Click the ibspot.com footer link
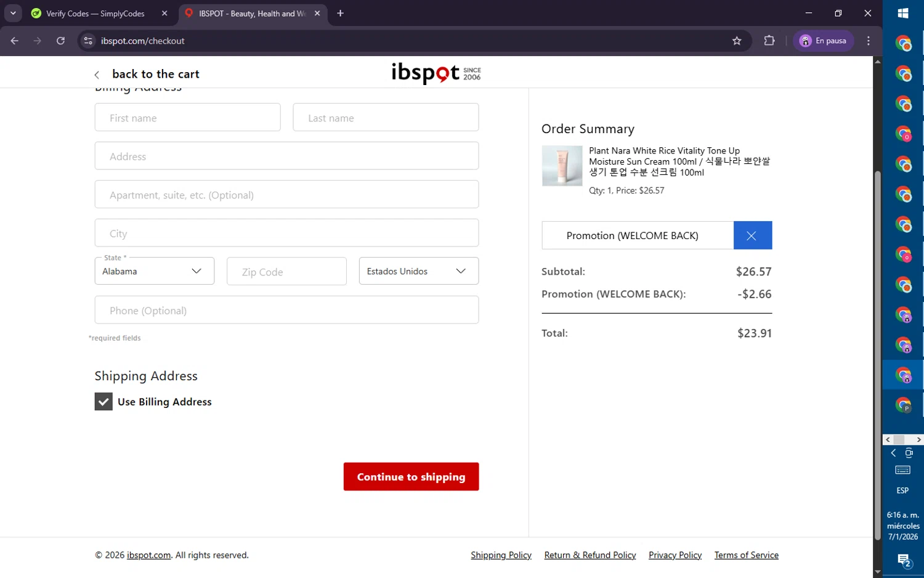Viewport: 924px width, 578px height. click(149, 555)
